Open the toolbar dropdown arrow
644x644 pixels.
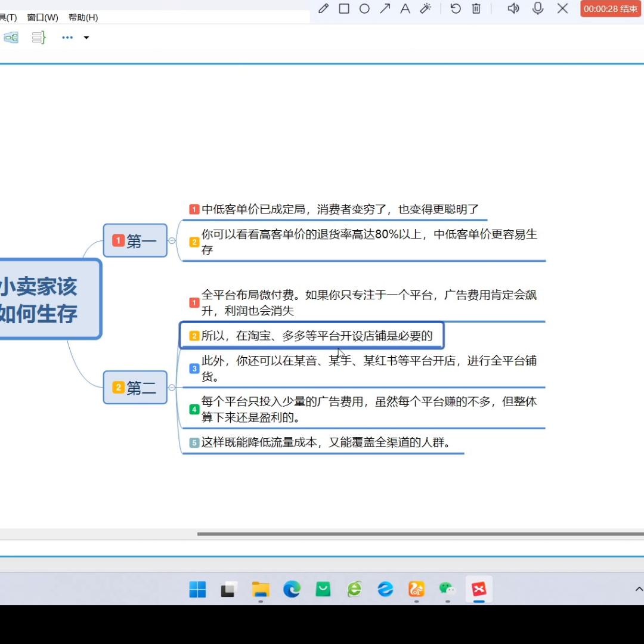point(86,38)
